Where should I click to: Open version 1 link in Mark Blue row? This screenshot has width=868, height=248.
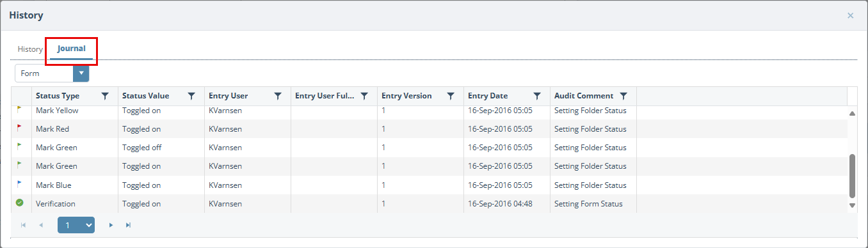click(383, 185)
